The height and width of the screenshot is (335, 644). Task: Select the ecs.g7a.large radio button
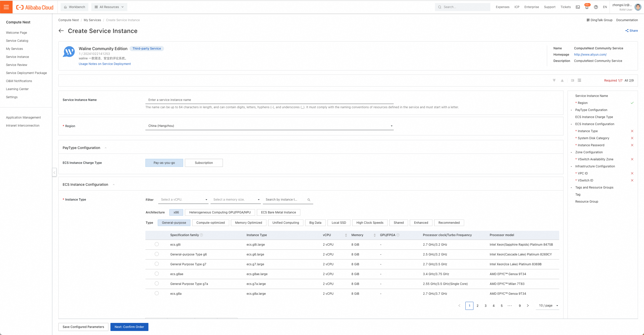157,284
